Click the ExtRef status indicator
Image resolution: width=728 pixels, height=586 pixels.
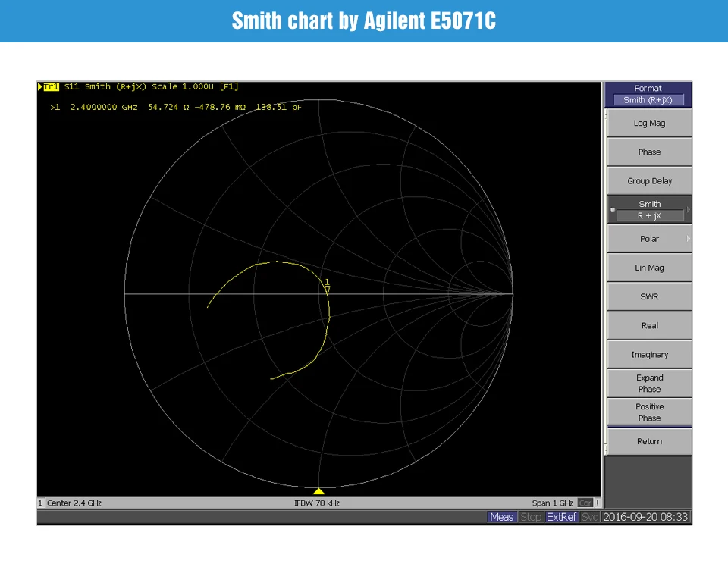pos(561,517)
